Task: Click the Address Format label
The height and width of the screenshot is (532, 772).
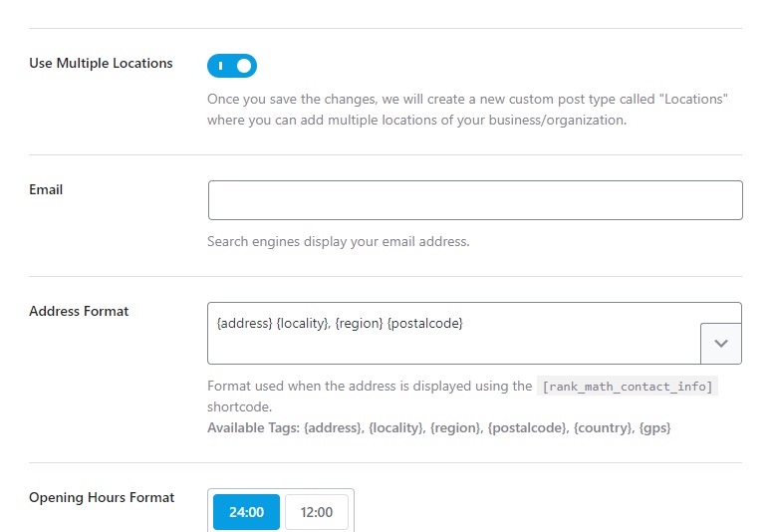Action: tap(79, 311)
